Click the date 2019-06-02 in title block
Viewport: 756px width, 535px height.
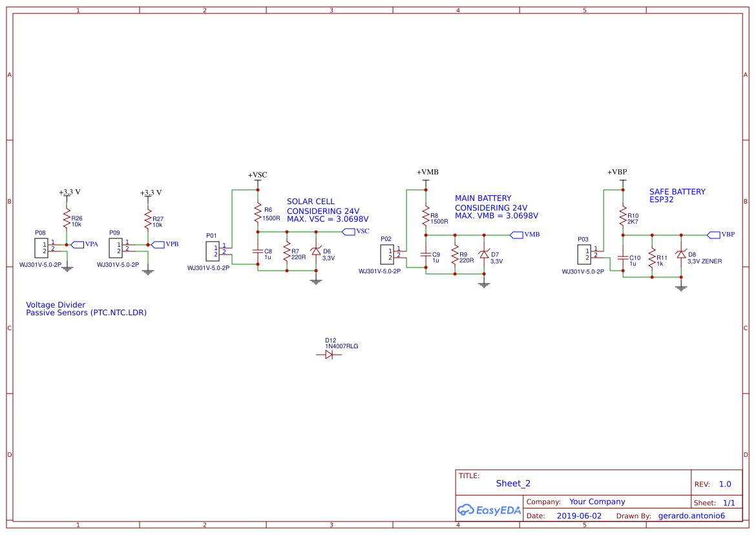580,516
